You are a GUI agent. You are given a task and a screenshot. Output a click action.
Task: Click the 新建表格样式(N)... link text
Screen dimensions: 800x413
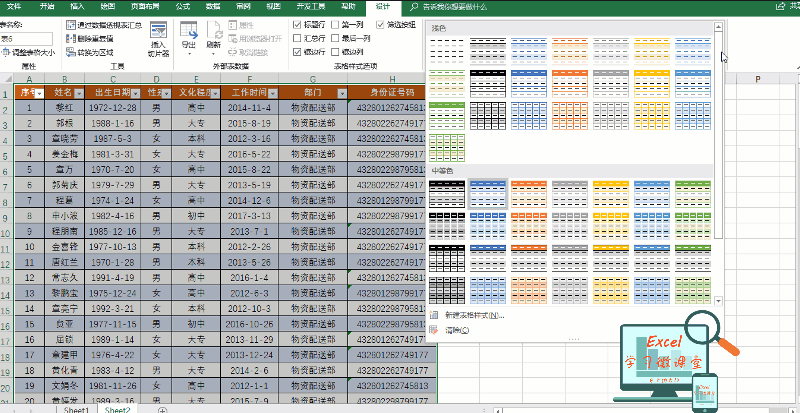475,315
